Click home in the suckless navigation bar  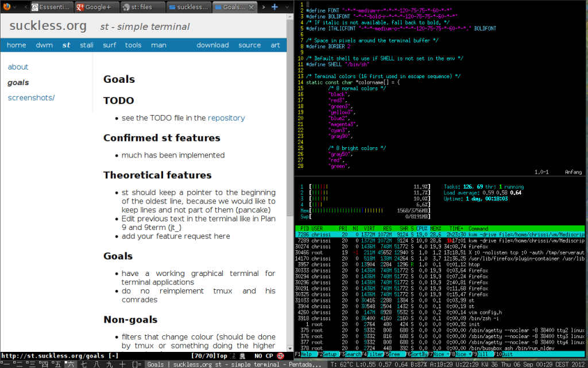coord(16,45)
